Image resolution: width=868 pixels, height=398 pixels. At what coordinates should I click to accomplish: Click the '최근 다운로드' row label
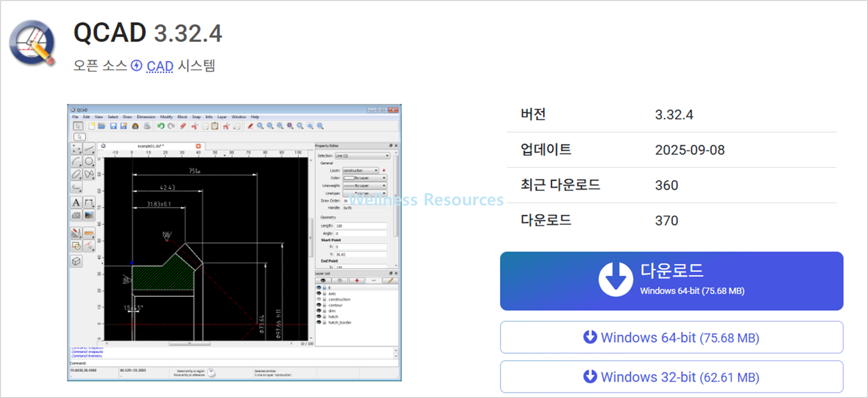[560, 185]
